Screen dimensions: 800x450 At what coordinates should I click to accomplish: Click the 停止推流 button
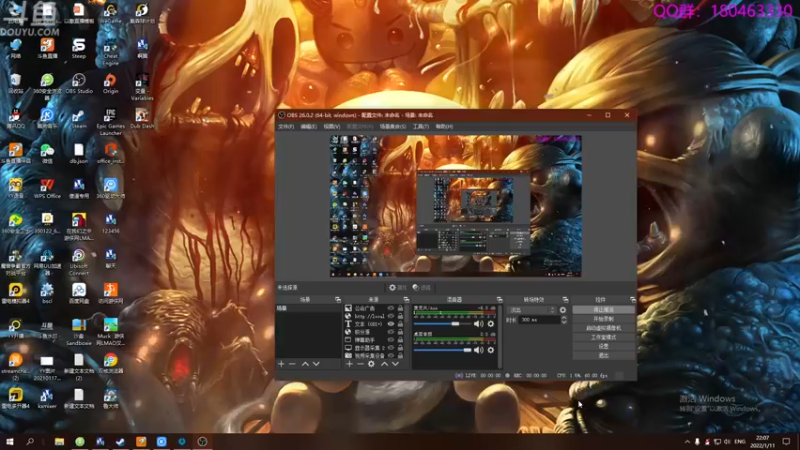pos(604,310)
